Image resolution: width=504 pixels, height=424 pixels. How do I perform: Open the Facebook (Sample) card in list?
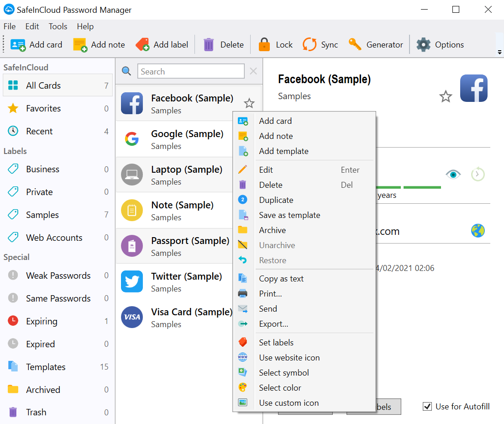pos(189,103)
